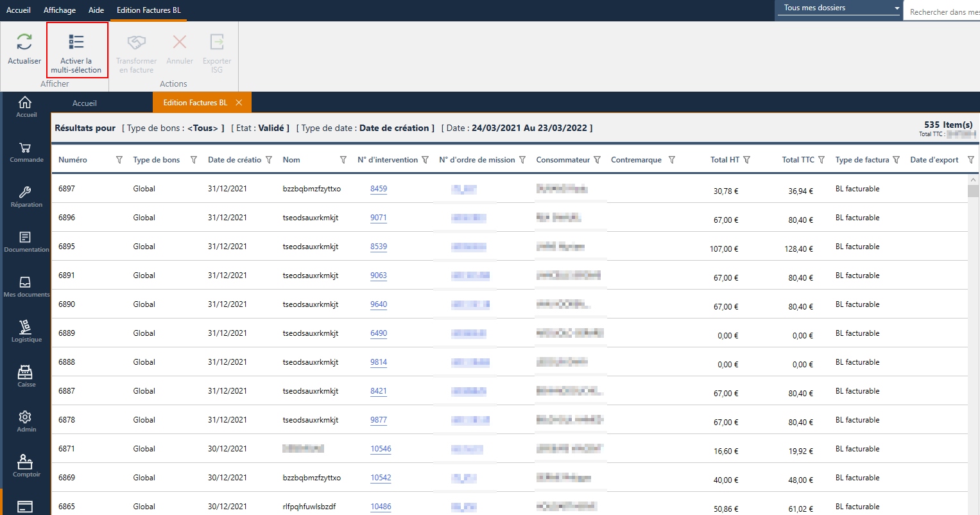The image size is (980, 515).
Task: Click Exporter ISG icon
Action: click(217, 42)
